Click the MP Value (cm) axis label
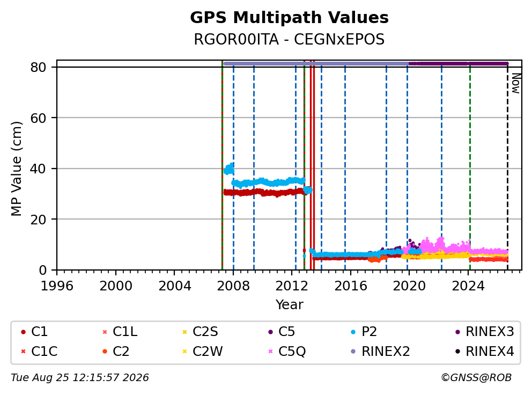The width and height of the screenshot is (532, 394). [x=16, y=169]
